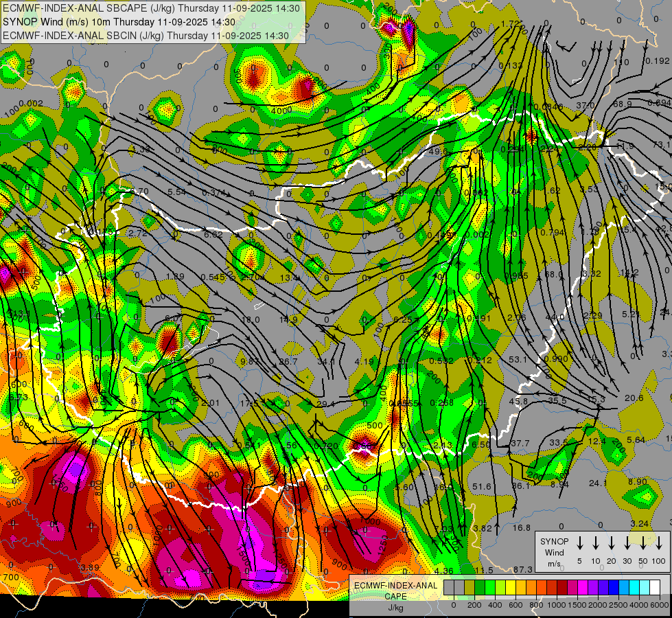Click the 6000 tick on CAPE scale
This screenshot has height=618, width=672.
pyautogui.click(x=660, y=605)
